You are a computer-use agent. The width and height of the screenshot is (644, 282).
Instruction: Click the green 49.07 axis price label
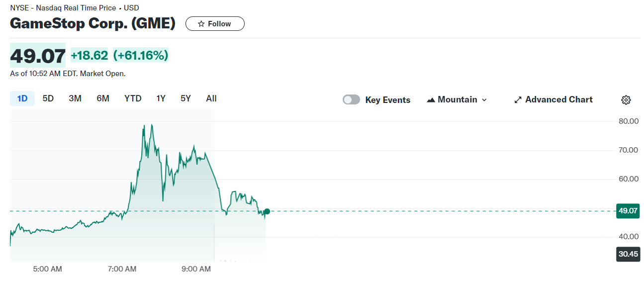(628, 211)
